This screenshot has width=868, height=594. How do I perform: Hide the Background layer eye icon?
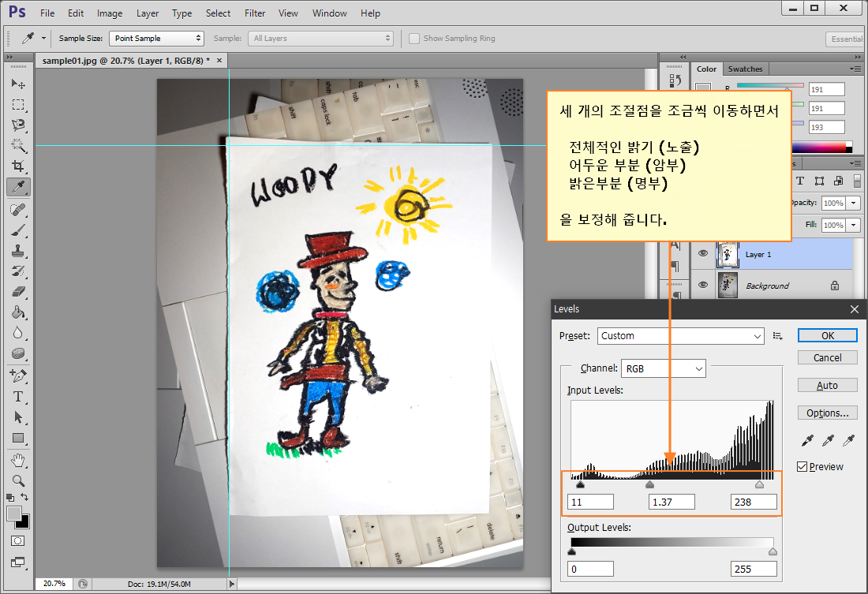pyautogui.click(x=703, y=285)
